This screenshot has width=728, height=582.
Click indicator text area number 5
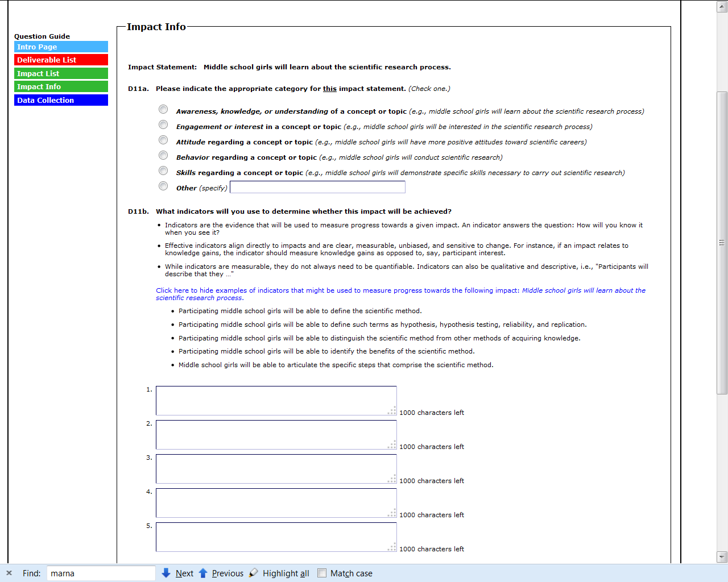[x=276, y=537]
